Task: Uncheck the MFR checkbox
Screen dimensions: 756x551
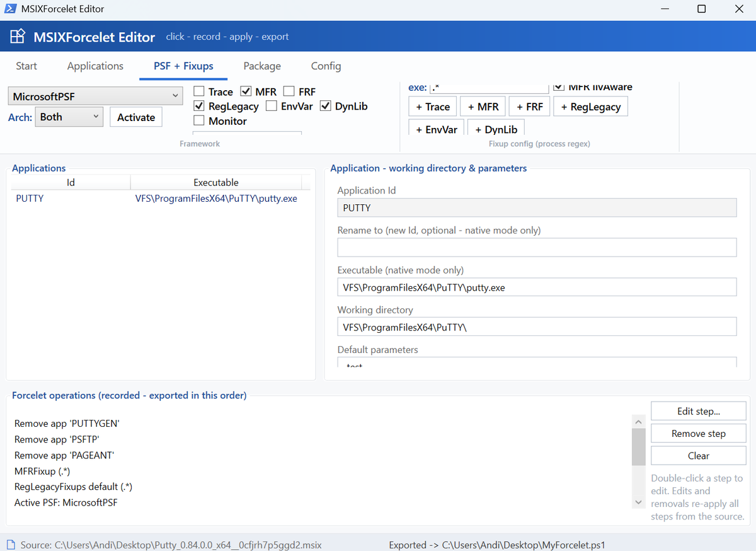Action: 246,92
